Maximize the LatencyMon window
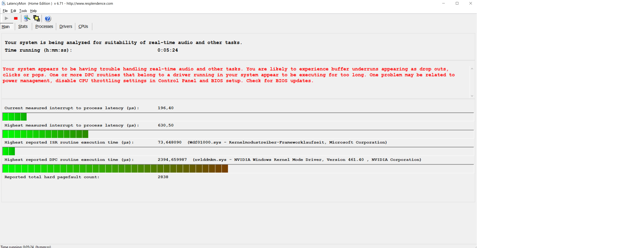644x248 pixels. (x=457, y=3)
